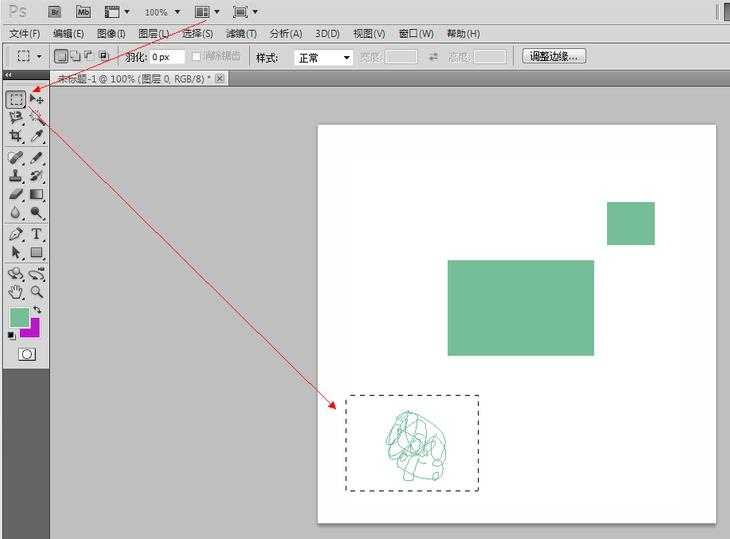Screen dimensions: 730x539
Task: Launch Adobe Bridge from the Br icon
Action: (x=55, y=12)
